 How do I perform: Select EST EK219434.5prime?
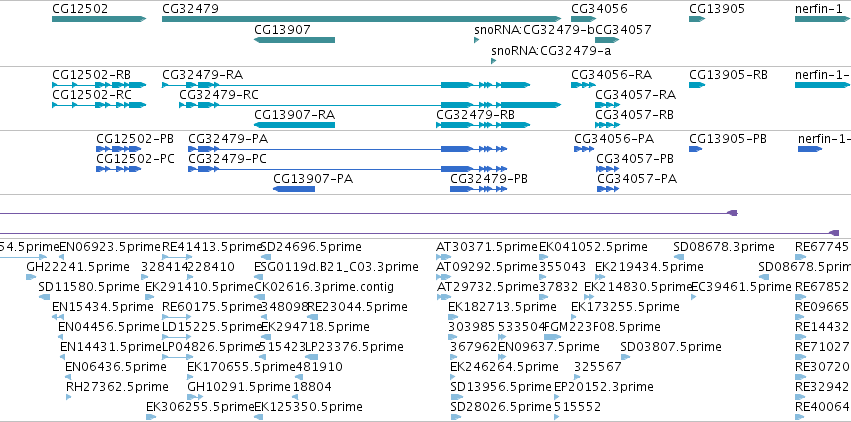(x=649, y=267)
